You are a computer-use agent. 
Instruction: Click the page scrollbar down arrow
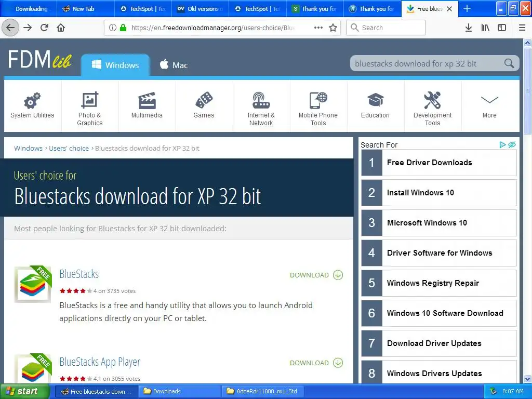(x=527, y=379)
